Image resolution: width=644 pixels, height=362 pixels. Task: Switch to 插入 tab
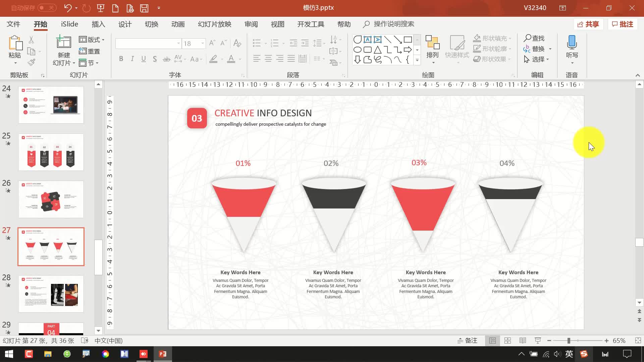pos(98,24)
